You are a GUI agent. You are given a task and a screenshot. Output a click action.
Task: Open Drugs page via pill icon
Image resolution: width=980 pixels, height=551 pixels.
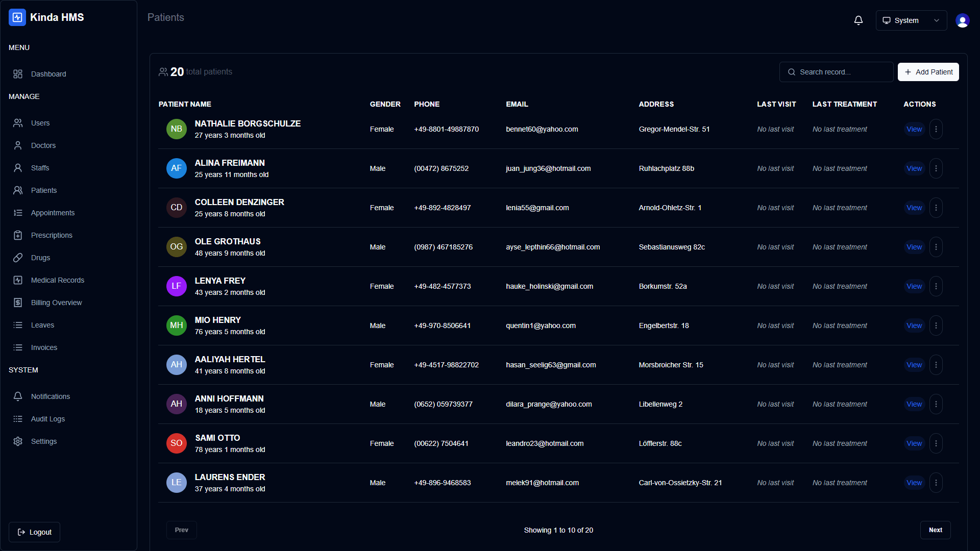[18, 258]
